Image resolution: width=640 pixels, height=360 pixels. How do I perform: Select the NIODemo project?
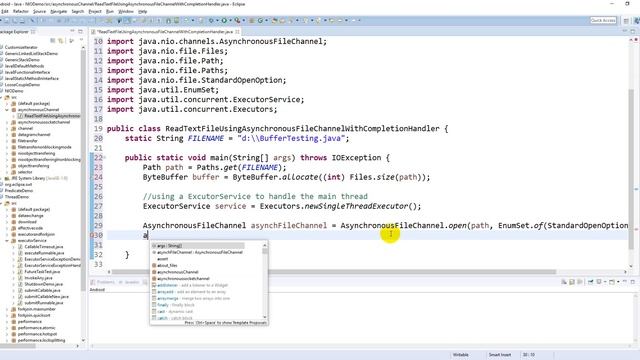(14, 91)
